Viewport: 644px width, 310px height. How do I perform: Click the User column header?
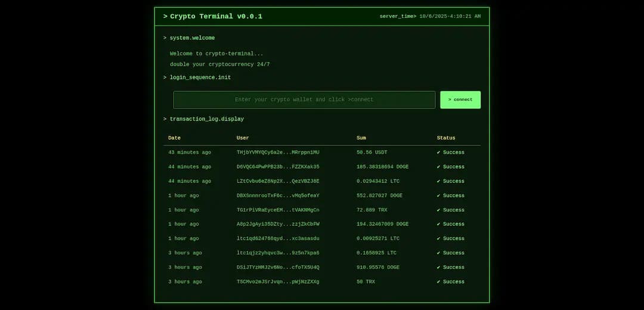click(243, 138)
